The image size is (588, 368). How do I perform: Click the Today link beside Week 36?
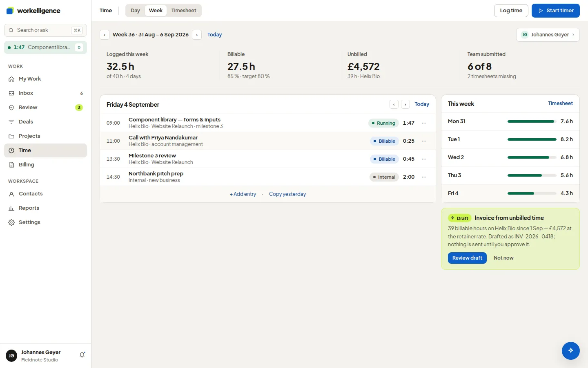pos(214,35)
